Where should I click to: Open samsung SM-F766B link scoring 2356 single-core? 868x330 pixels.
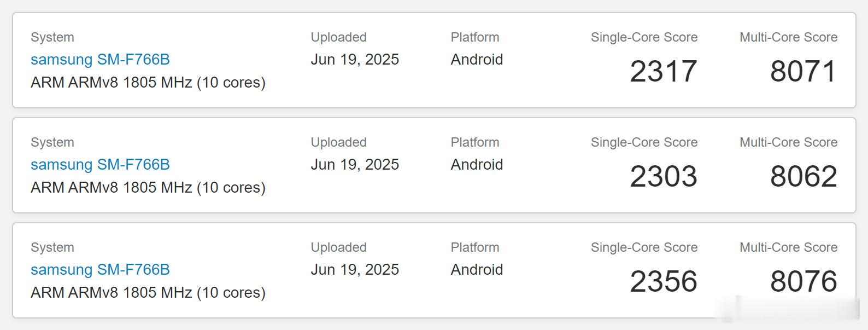(100, 269)
